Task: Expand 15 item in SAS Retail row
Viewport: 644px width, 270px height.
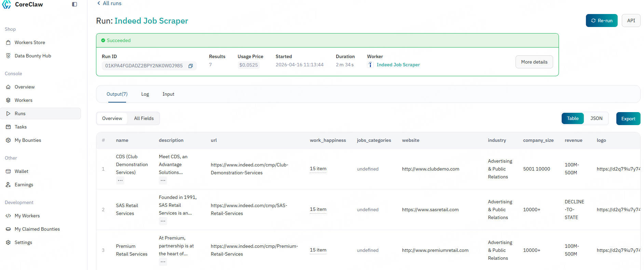Action: (318, 210)
